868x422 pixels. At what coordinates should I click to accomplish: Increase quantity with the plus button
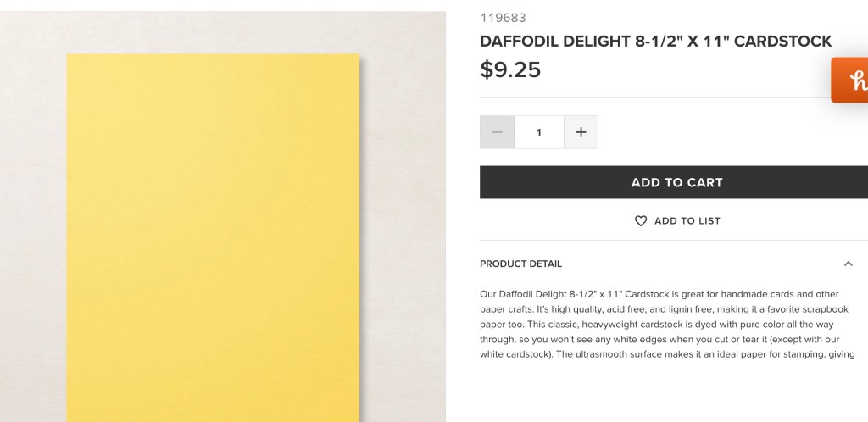click(581, 132)
